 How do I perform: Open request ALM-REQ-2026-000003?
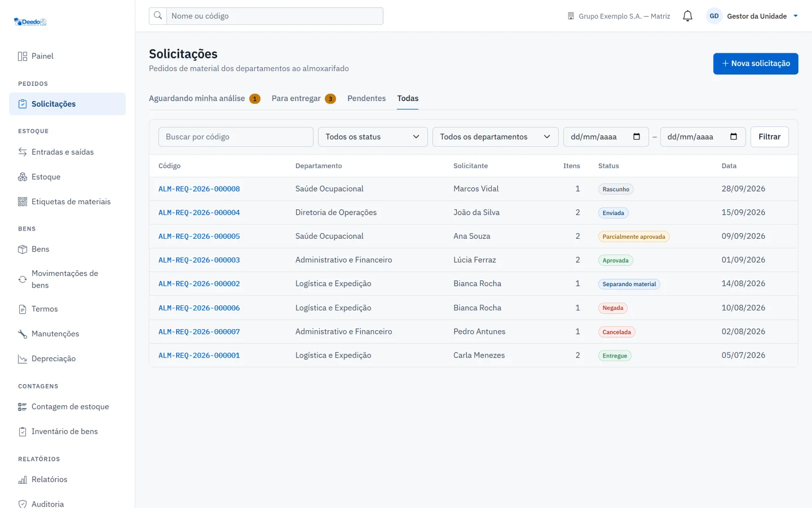199,260
